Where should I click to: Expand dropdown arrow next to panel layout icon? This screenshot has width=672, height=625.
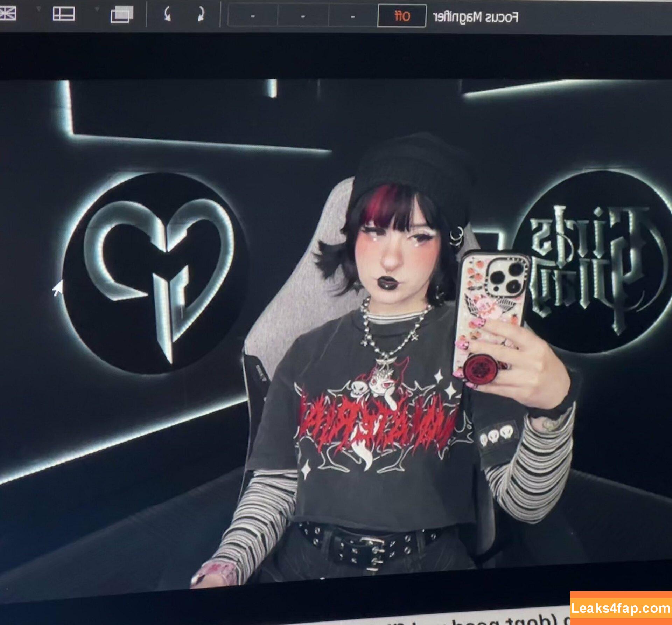97,9
